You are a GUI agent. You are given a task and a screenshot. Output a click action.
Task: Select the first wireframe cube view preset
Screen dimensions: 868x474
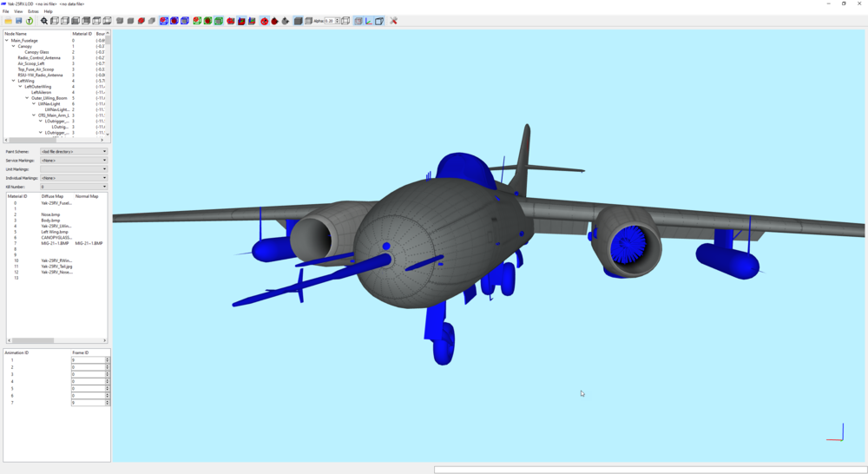(54, 21)
